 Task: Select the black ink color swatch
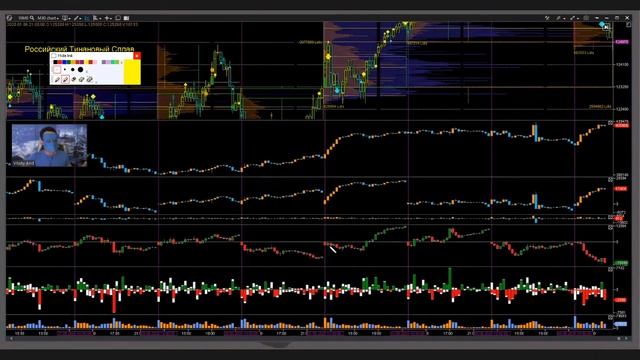(55, 62)
